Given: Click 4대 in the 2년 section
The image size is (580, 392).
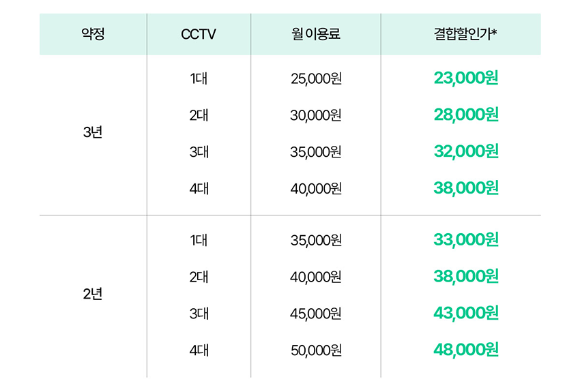Looking at the screenshot, I should click(x=199, y=350).
